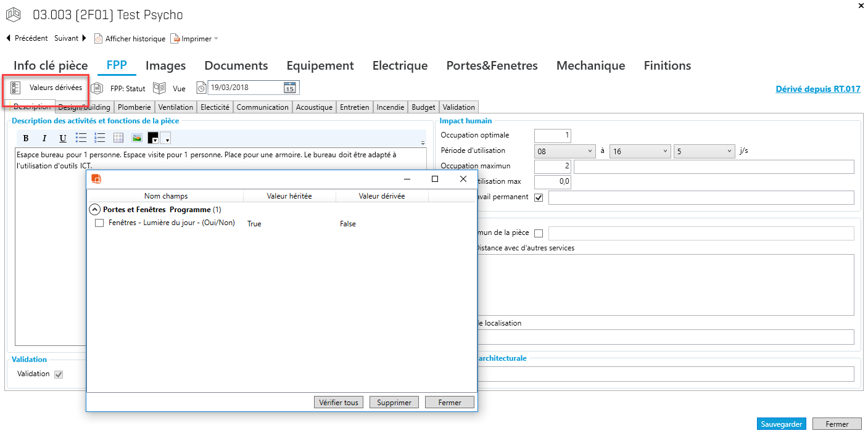Screen dimensions: 868x436
Task: Open the black text color swatch
Action: (x=154, y=138)
